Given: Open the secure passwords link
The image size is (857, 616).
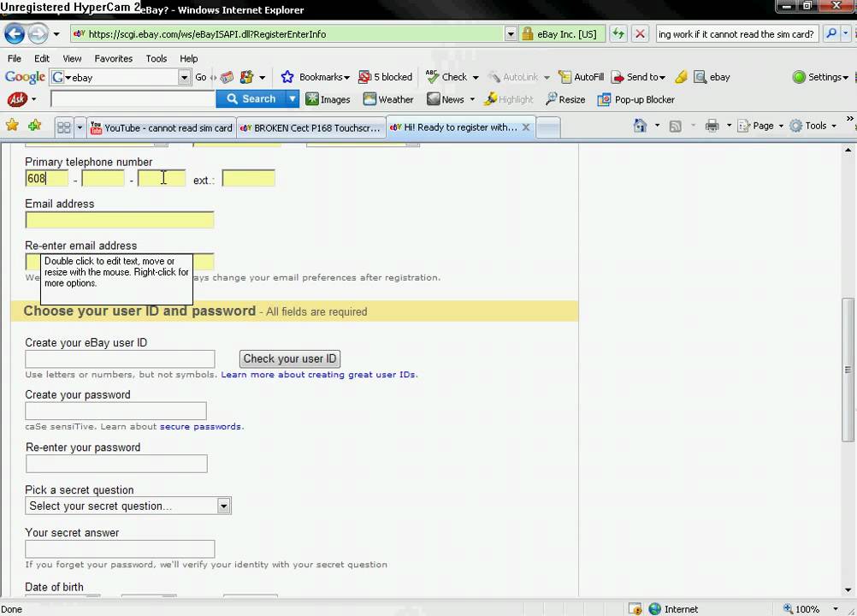Looking at the screenshot, I should click(x=200, y=426).
